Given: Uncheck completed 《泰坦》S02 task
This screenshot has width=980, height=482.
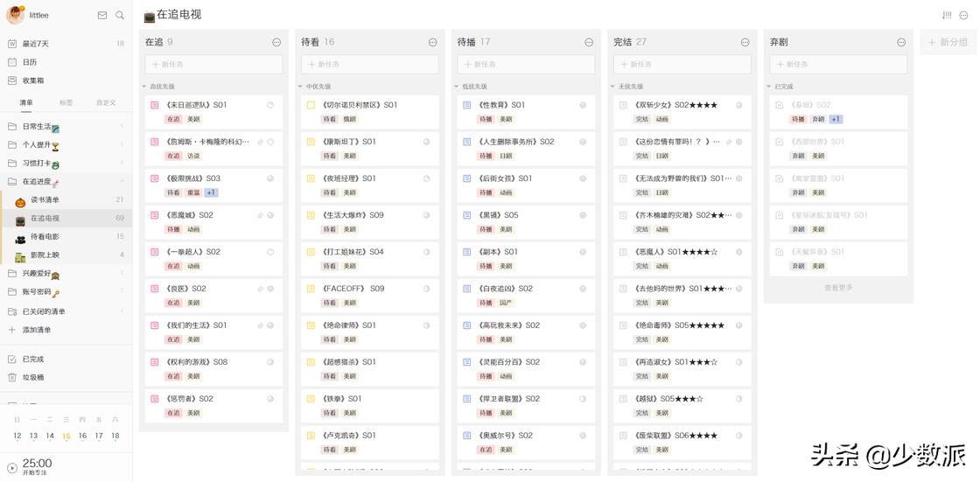Looking at the screenshot, I should 779,105.
